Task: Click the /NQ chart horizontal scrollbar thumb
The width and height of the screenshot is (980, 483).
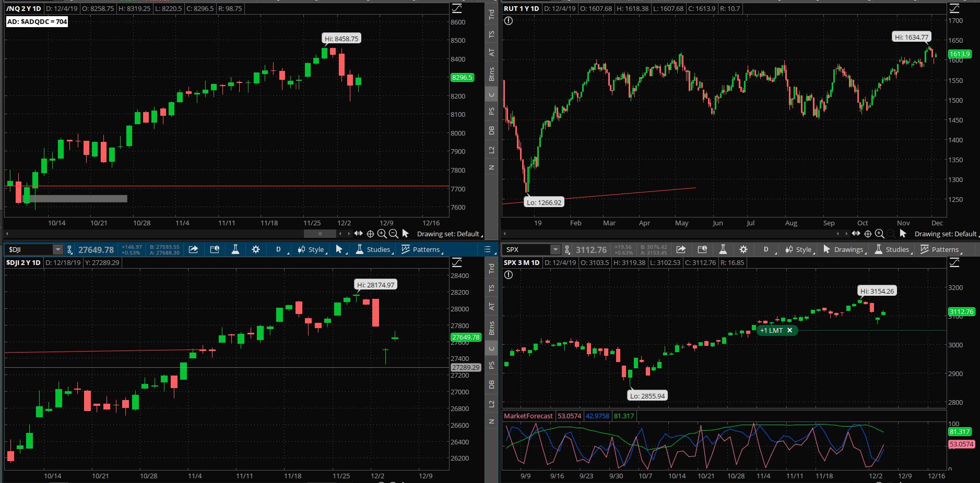Action: (320, 233)
